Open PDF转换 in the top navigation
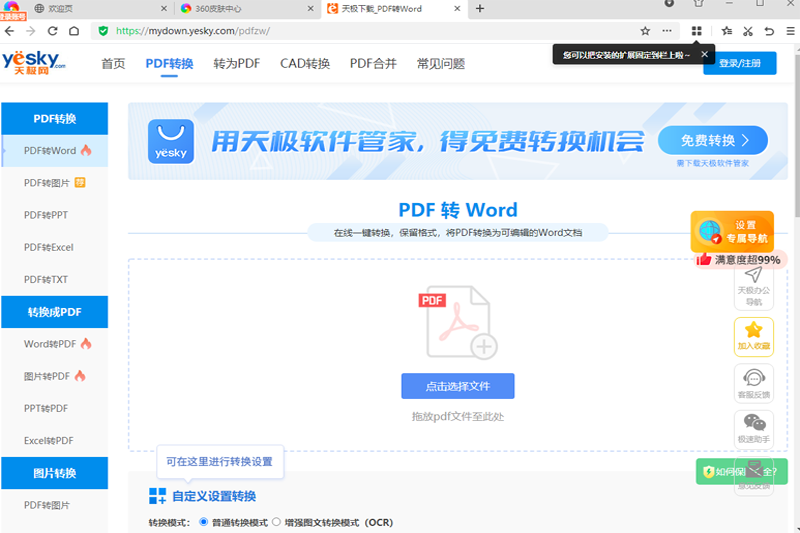Image resolution: width=800 pixels, height=533 pixels. [x=169, y=64]
